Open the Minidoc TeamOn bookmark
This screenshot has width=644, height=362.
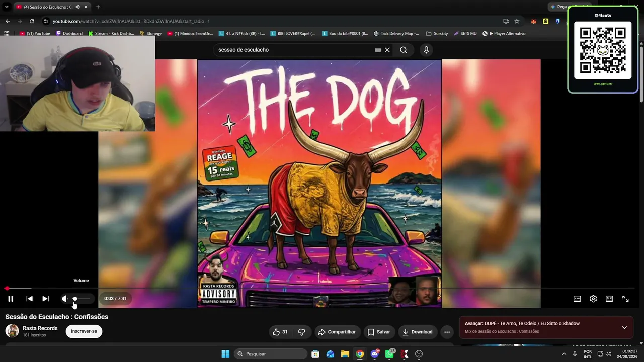pyautogui.click(x=190, y=33)
